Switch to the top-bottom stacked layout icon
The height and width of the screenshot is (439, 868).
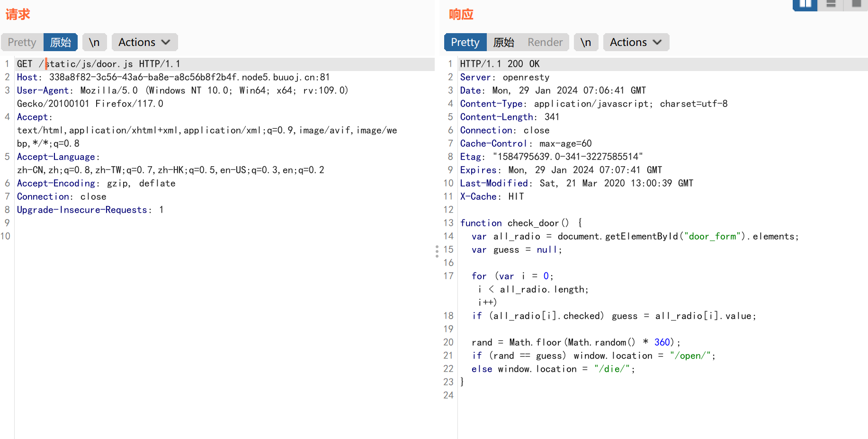831,4
